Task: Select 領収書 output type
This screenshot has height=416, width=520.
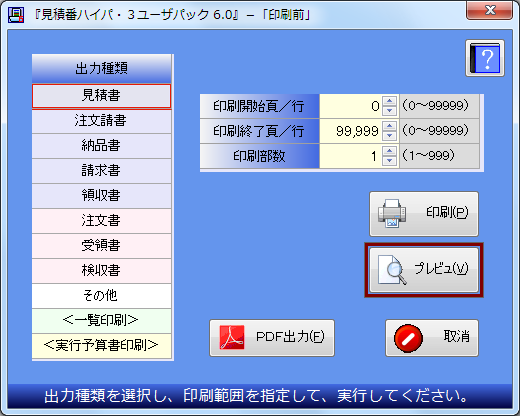Action: tap(102, 196)
